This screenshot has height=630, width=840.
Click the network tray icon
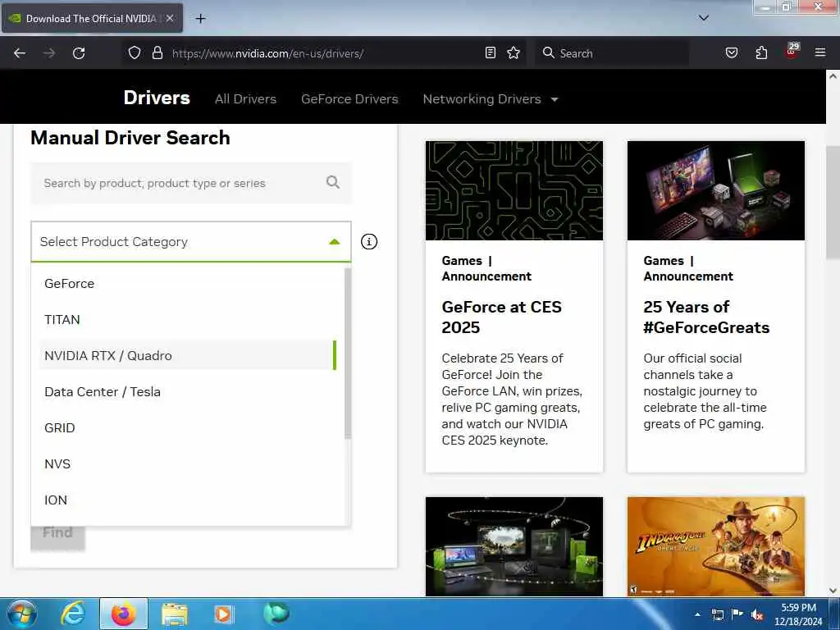(x=718, y=615)
